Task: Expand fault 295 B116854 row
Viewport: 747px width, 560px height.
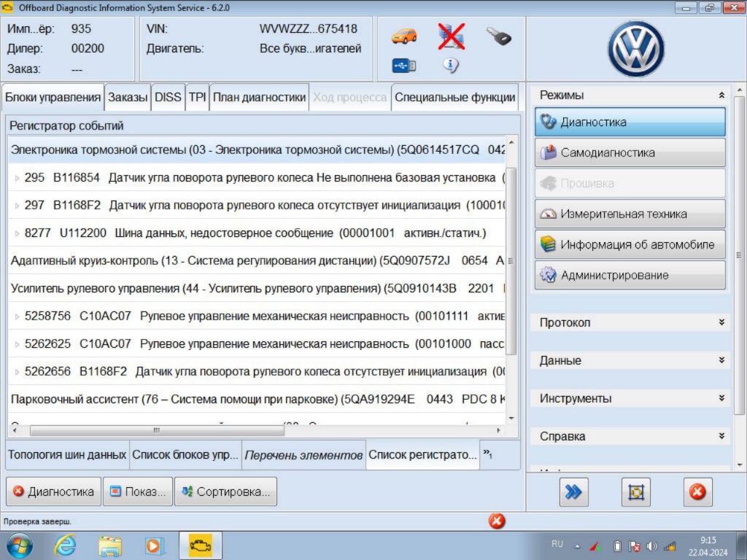Action: click(18, 179)
